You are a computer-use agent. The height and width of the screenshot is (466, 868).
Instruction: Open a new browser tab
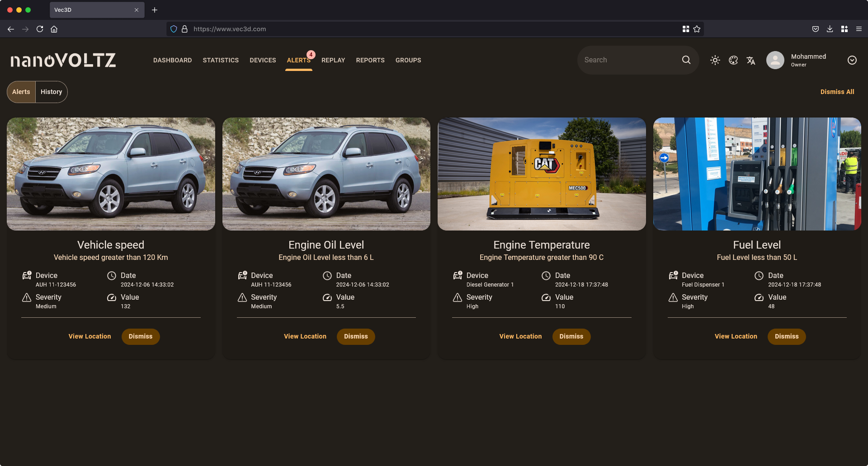click(x=155, y=10)
